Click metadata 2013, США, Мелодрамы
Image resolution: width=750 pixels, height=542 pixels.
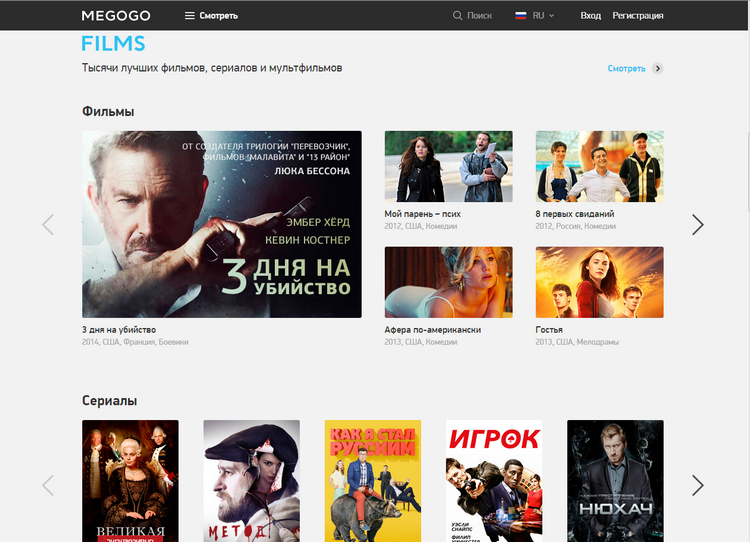pos(577,342)
